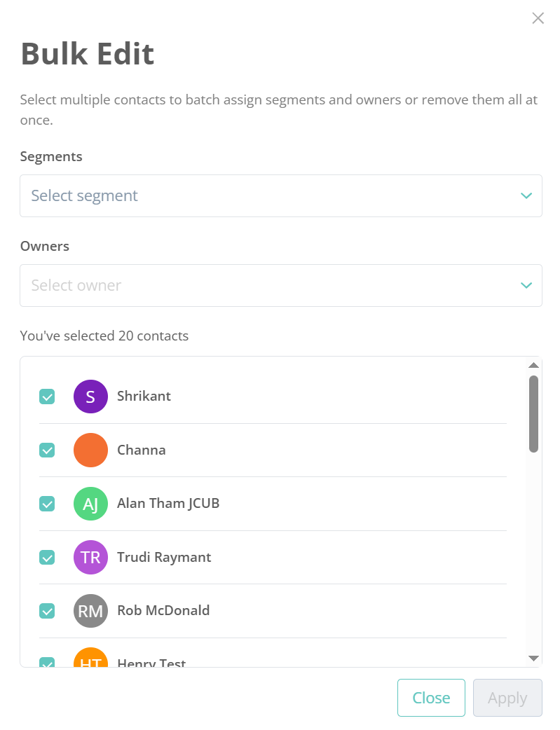Click Rob McDonald's gray RM avatar

click(90, 611)
